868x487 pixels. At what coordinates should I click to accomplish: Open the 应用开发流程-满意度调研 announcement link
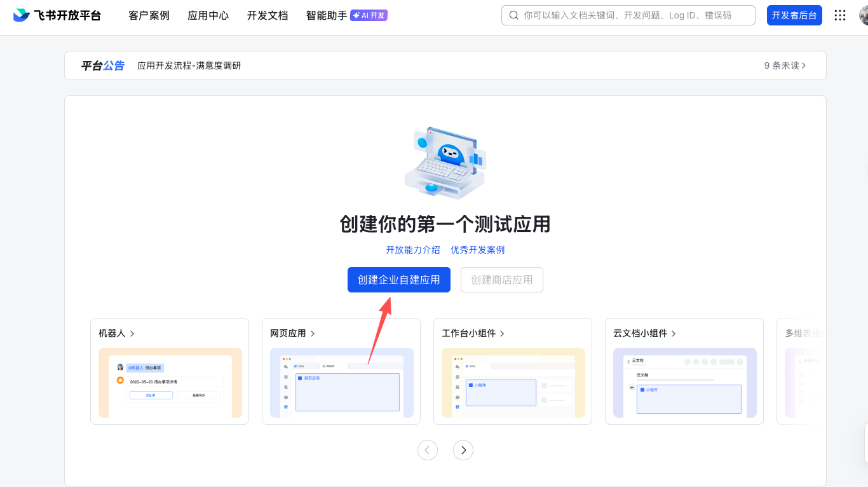[189, 65]
